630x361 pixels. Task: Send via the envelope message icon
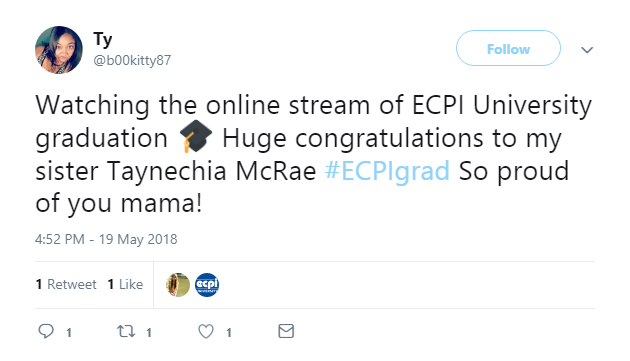click(286, 331)
